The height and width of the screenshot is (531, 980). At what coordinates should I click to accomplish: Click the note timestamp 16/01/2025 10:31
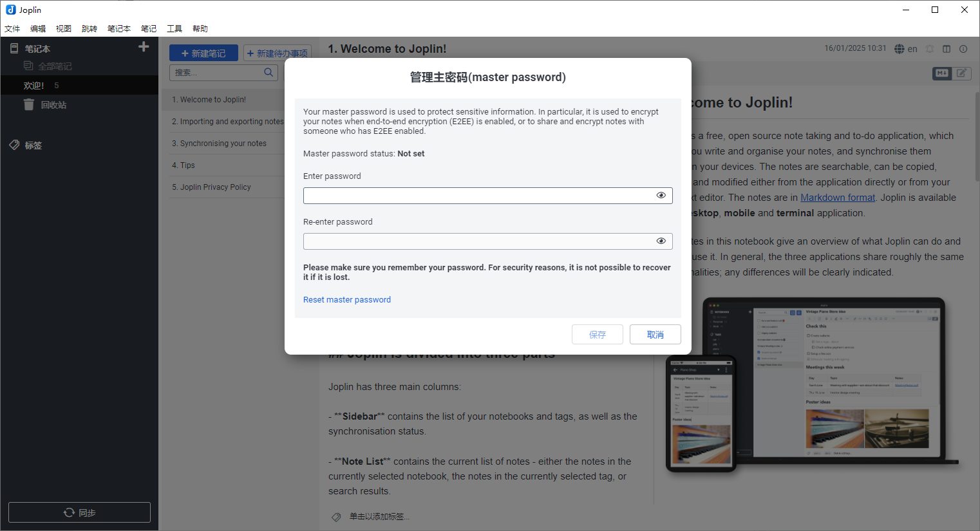[x=855, y=48]
